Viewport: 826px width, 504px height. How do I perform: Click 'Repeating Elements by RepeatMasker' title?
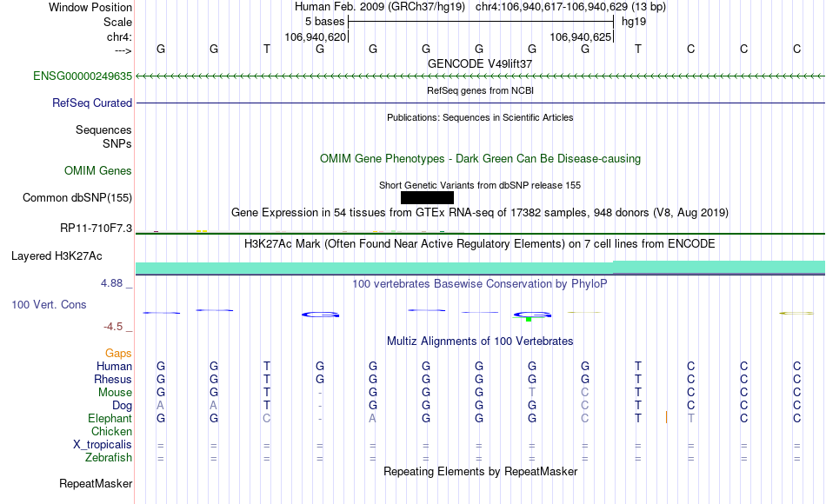tap(480, 471)
